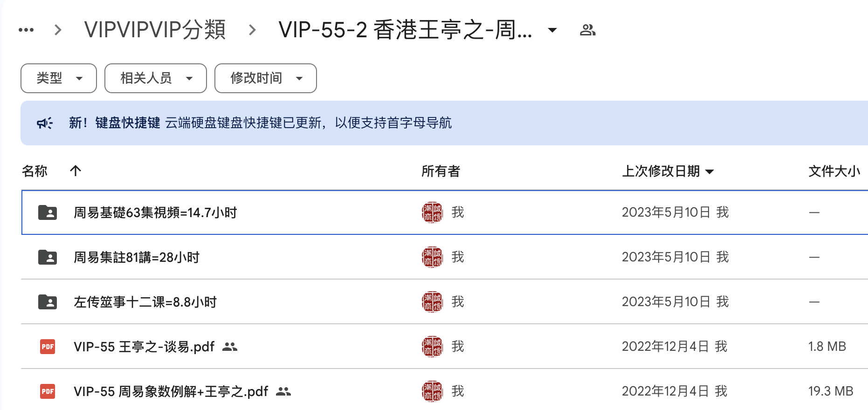This screenshot has height=410, width=868.
Task: Click the breadcrumb ellipsis icon
Action: pos(26,30)
